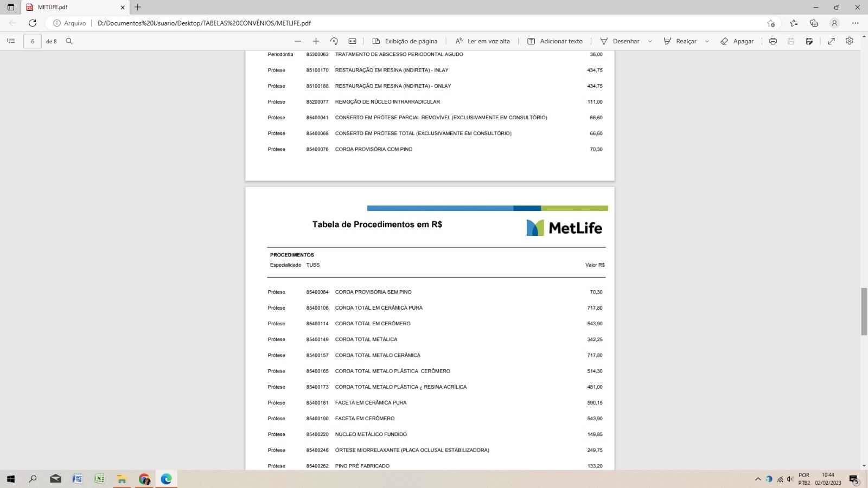
Task: Expand the Realçar color dropdown arrow
Action: [x=707, y=41]
